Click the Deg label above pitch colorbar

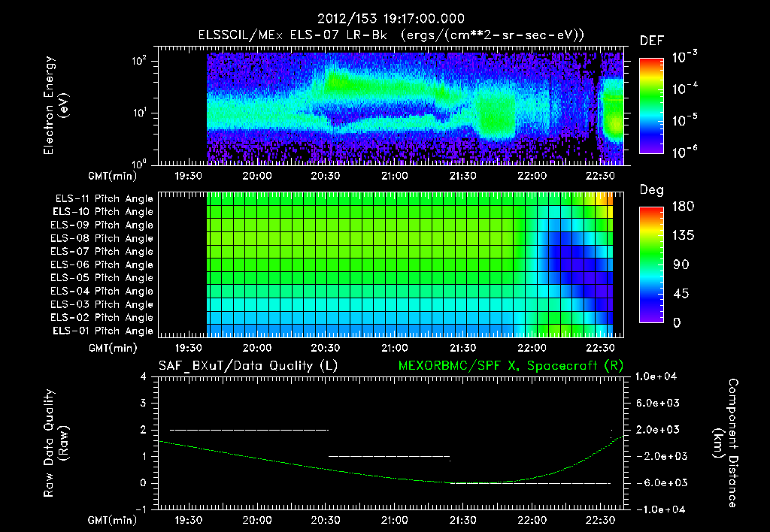[x=652, y=190]
